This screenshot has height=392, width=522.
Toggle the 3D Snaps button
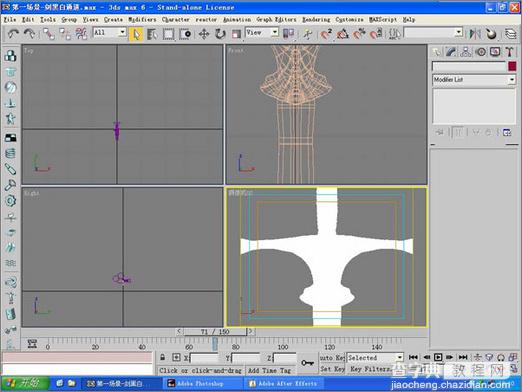coord(326,34)
